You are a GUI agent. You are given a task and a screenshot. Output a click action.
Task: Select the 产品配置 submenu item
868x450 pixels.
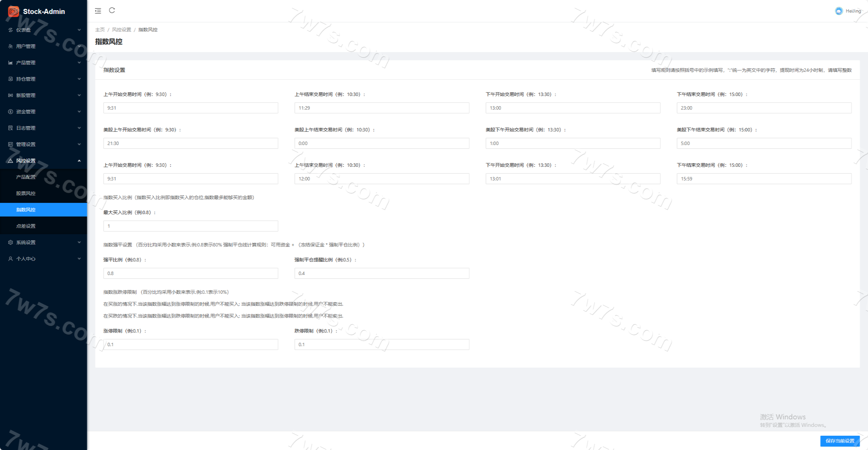[x=26, y=177]
